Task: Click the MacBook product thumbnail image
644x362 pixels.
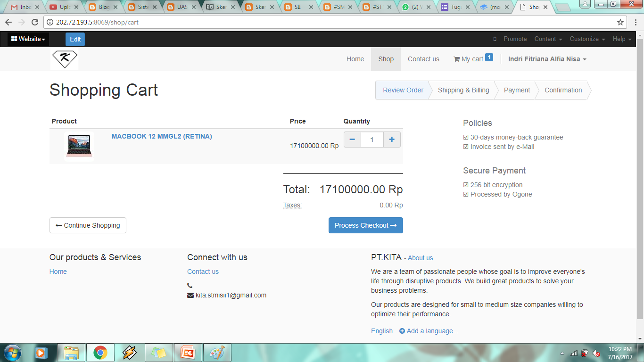Action: (79, 146)
